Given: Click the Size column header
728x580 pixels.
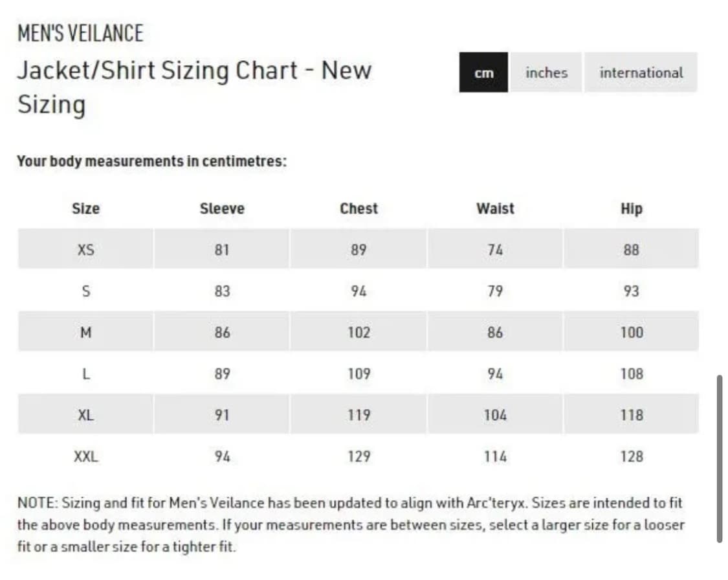Looking at the screenshot, I should (x=85, y=208).
